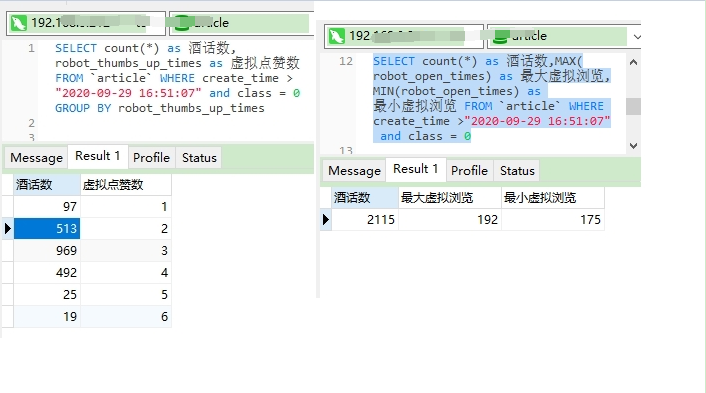Click MIN(robot_open_times) in the right SQL editor
This screenshot has height=393, width=706.
(x=445, y=91)
